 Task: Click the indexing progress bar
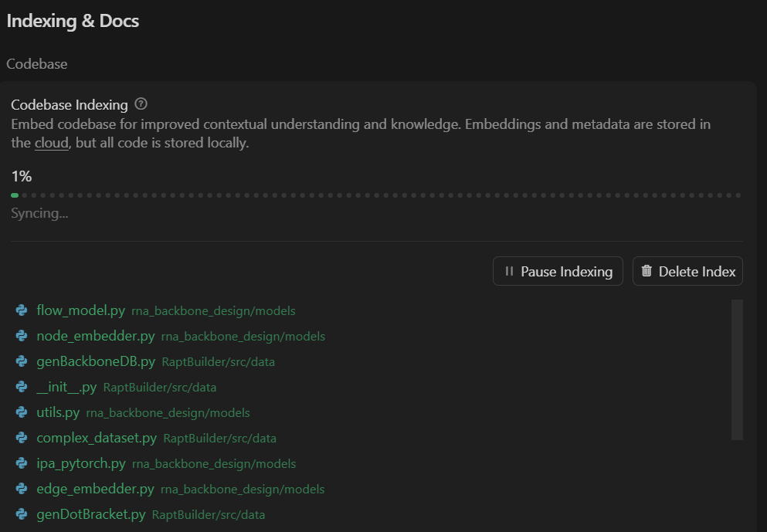coord(375,195)
